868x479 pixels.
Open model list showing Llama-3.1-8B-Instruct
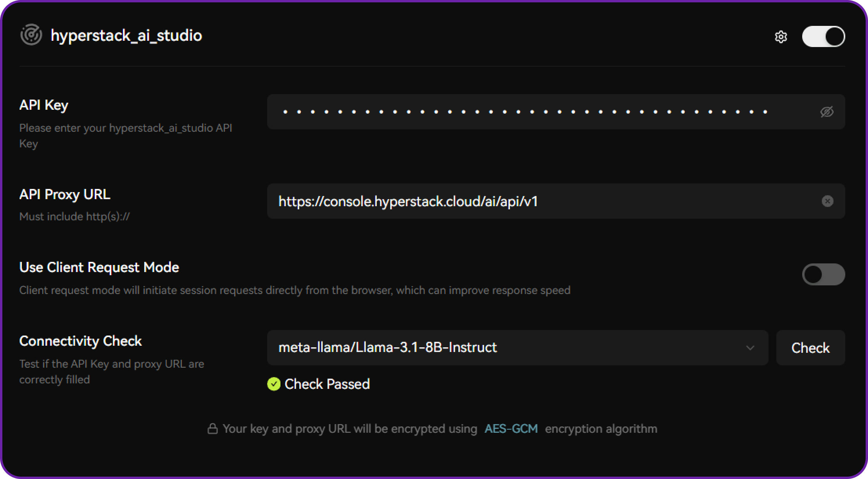517,348
